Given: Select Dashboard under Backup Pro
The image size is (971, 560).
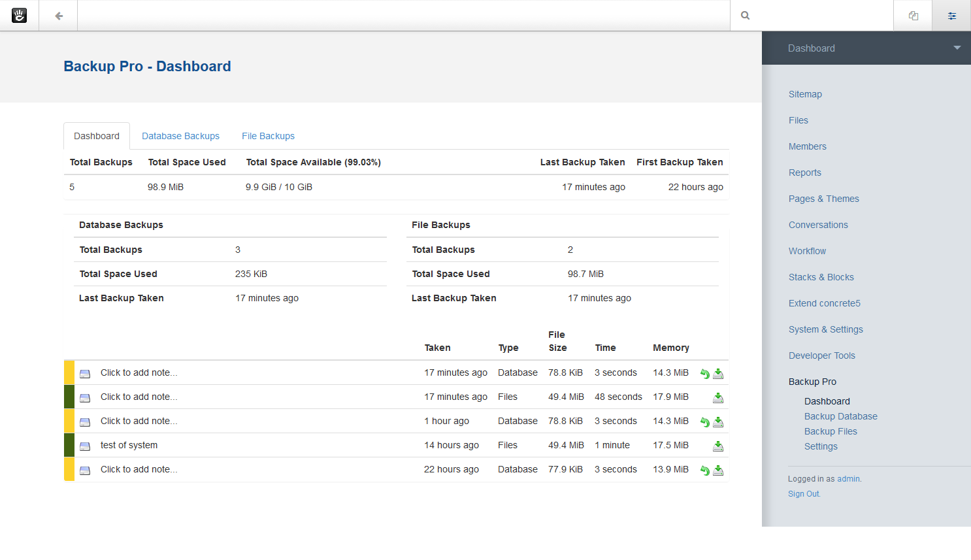Looking at the screenshot, I should [827, 401].
